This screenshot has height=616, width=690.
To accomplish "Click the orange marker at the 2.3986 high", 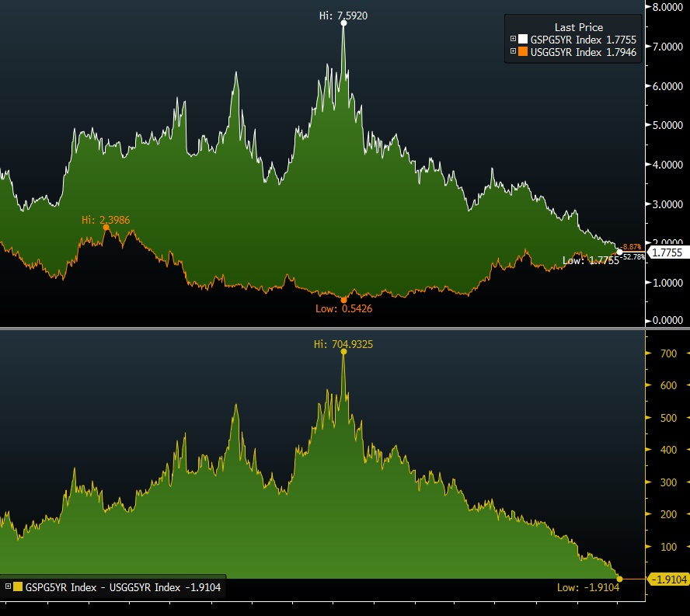I will coord(106,227).
